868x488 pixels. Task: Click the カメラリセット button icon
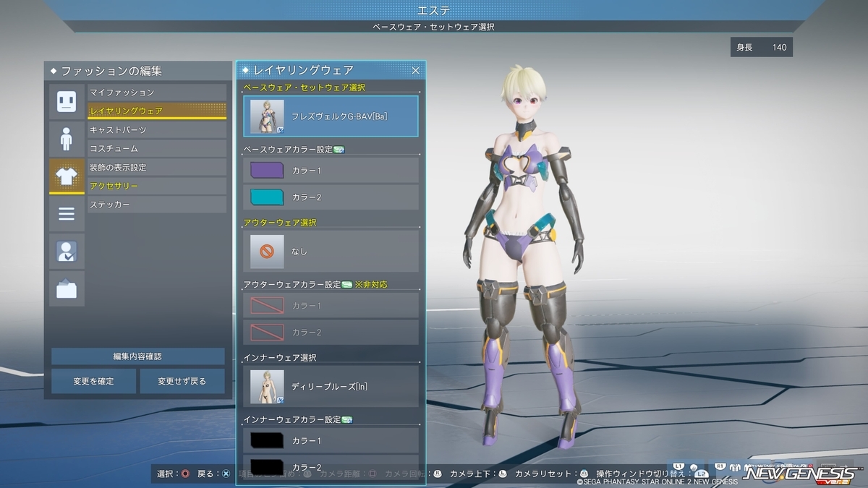[584, 474]
